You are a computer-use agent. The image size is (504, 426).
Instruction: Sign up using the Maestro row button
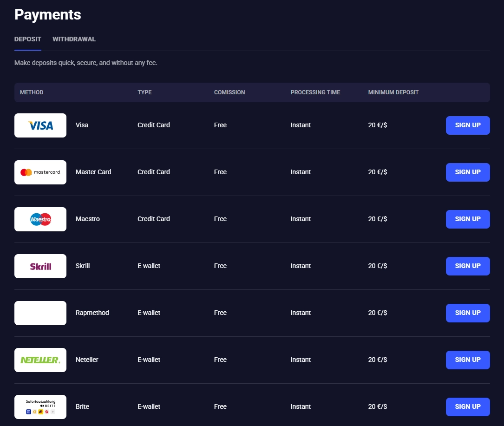pyautogui.click(x=468, y=219)
